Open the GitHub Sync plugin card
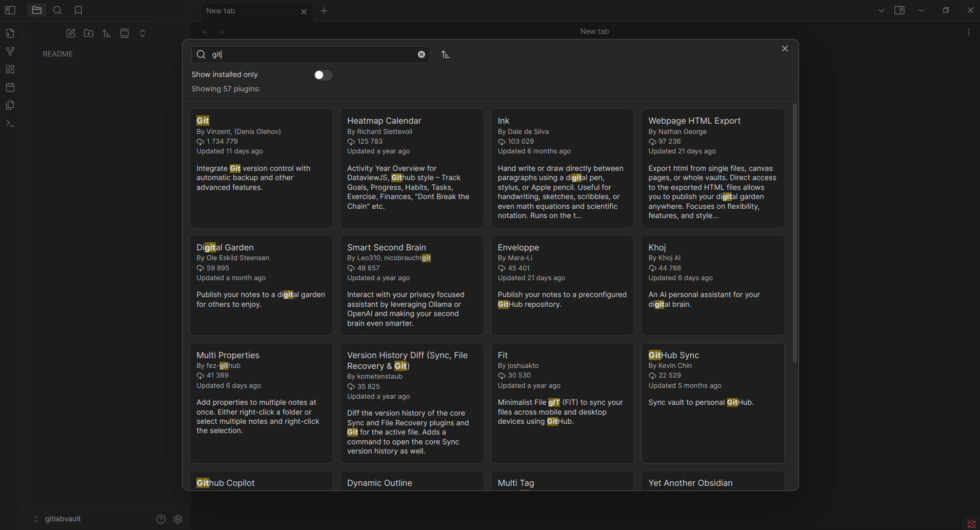The width and height of the screenshot is (980, 530). click(713, 403)
